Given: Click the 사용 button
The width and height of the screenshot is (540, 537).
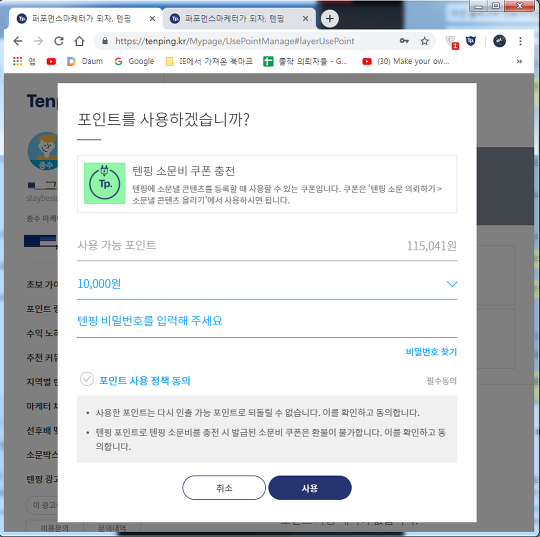Looking at the screenshot, I should pyautogui.click(x=310, y=488).
